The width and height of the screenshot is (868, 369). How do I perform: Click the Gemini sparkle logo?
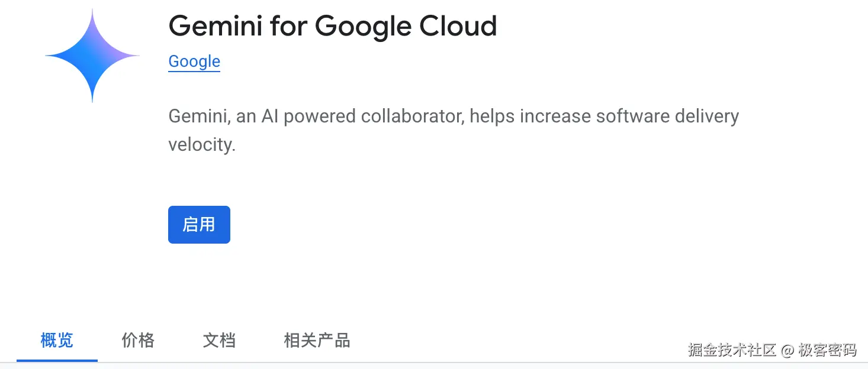[x=92, y=56]
